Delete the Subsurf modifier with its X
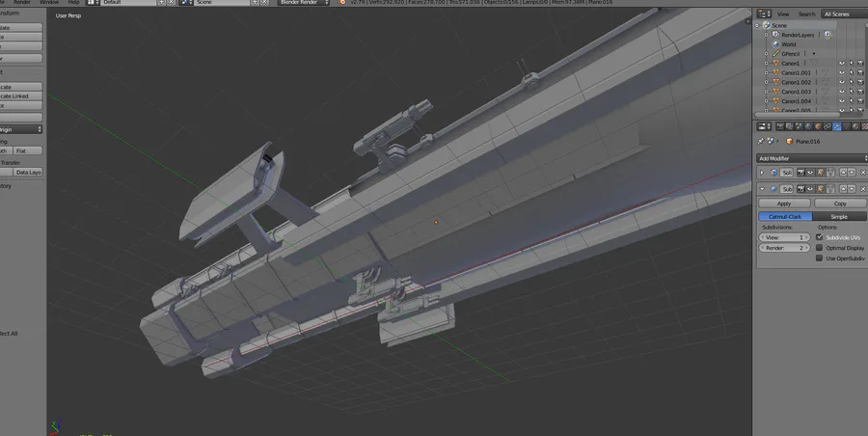 click(863, 189)
